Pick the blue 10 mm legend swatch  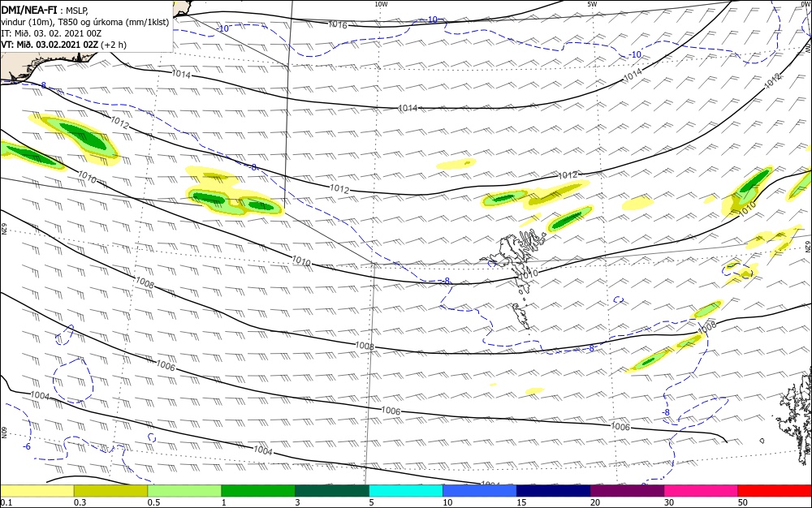tap(480, 491)
